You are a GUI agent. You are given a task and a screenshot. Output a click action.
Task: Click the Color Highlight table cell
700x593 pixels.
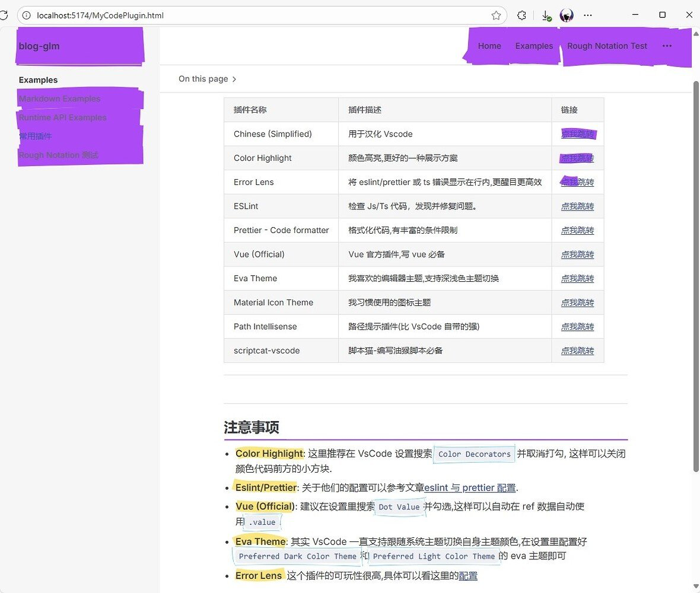point(281,158)
